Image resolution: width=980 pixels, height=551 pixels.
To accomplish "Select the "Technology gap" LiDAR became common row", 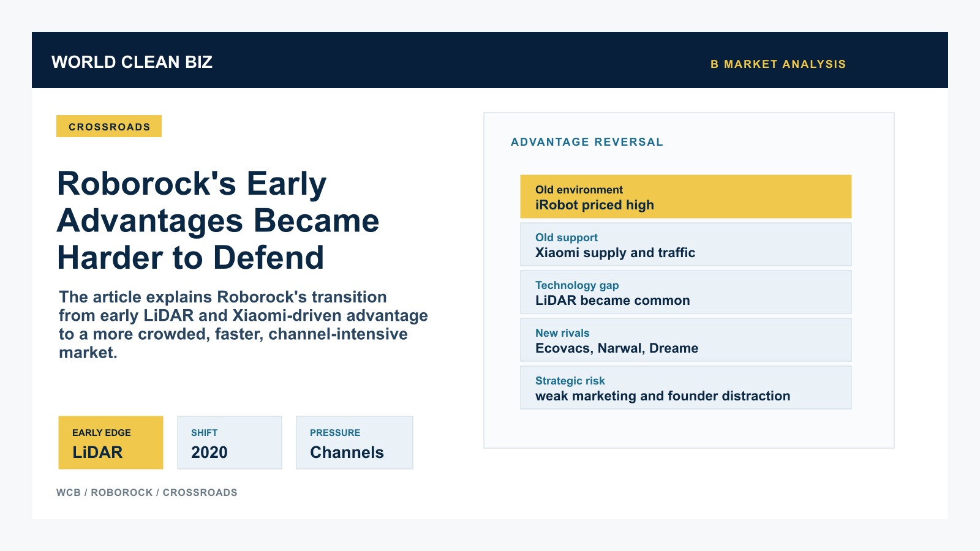I will point(686,292).
